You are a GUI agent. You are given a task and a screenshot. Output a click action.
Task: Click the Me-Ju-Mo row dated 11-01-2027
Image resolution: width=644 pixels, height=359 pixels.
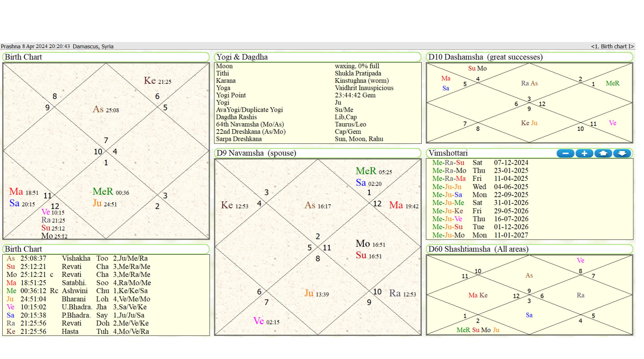[x=480, y=235]
